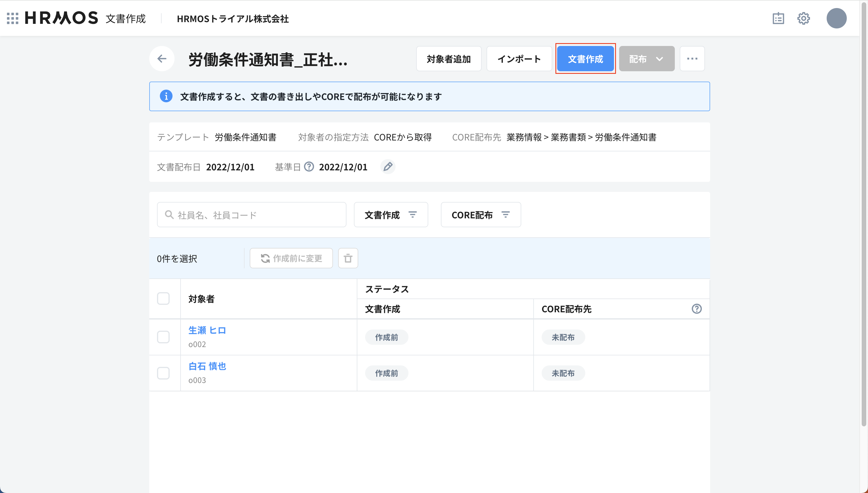
Task: Click the pencil edit icon beside 基準日
Action: tap(388, 167)
